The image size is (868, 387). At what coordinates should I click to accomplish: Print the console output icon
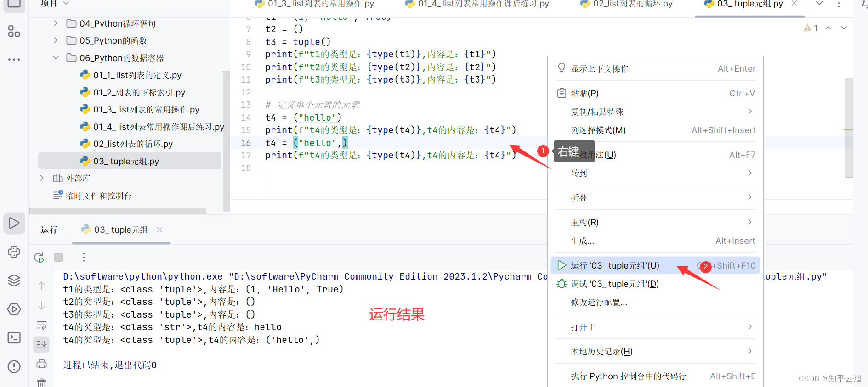41,364
